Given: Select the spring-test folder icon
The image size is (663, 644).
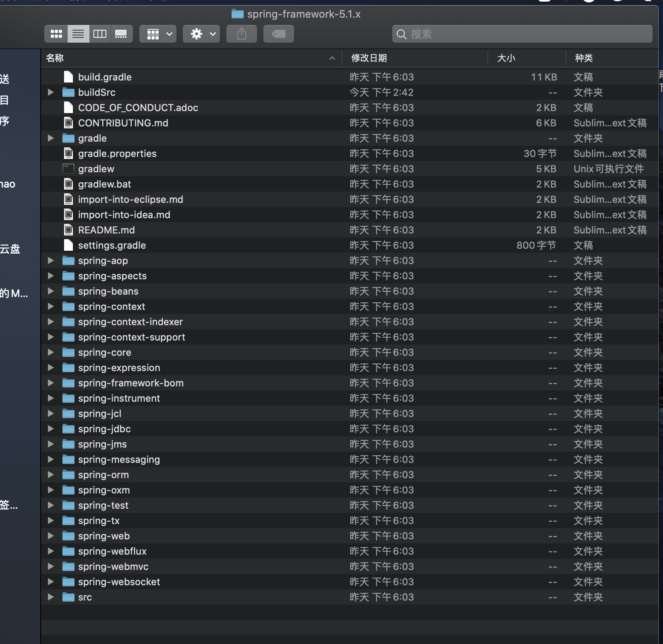Looking at the screenshot, I should (x=68, y=505).
